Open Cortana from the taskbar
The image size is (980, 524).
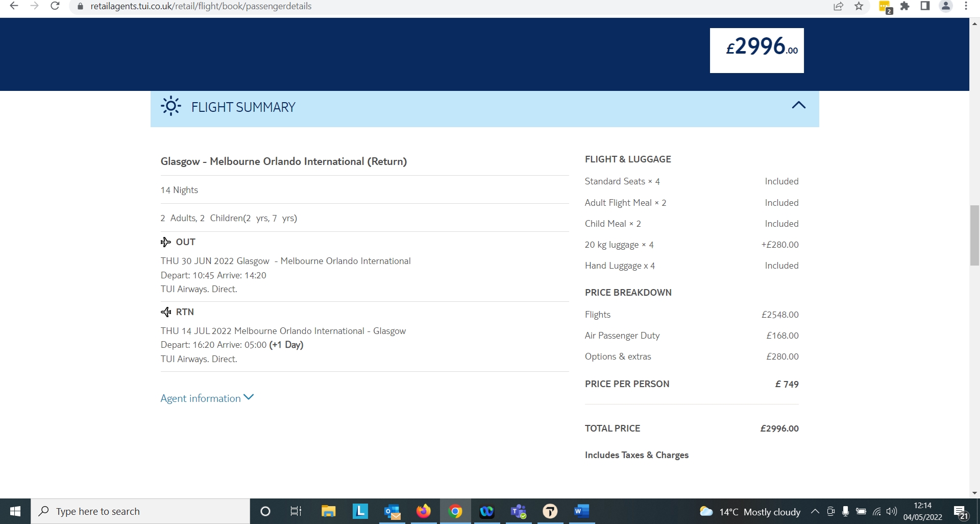[x=265, y=511]
